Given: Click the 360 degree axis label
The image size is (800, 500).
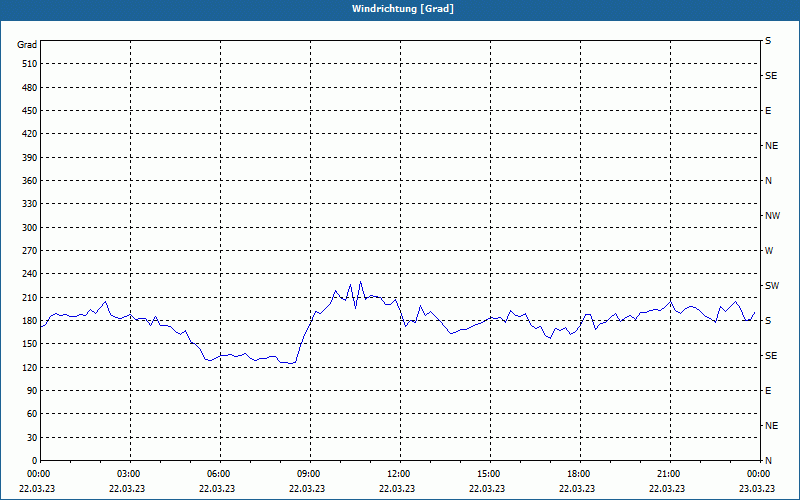Looking at the screenshot, I should pos(30,181).
